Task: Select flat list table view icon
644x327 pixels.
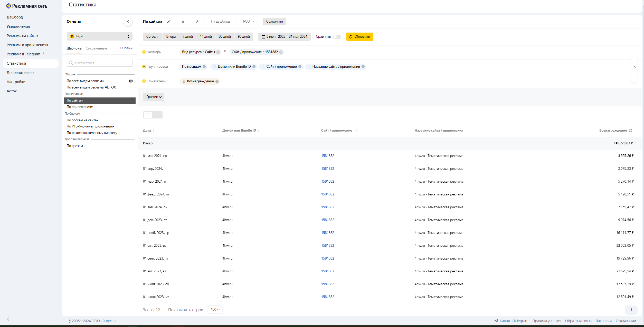Action: click(x=148, y=115)
